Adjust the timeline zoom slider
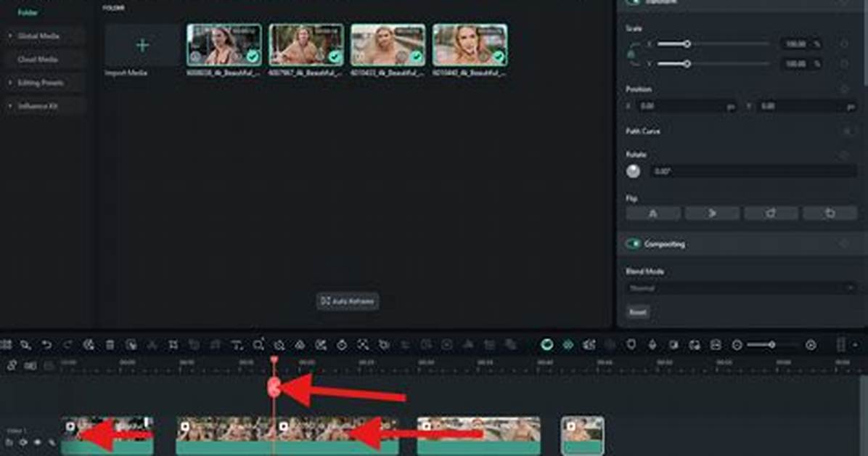 tap(774, 345)
